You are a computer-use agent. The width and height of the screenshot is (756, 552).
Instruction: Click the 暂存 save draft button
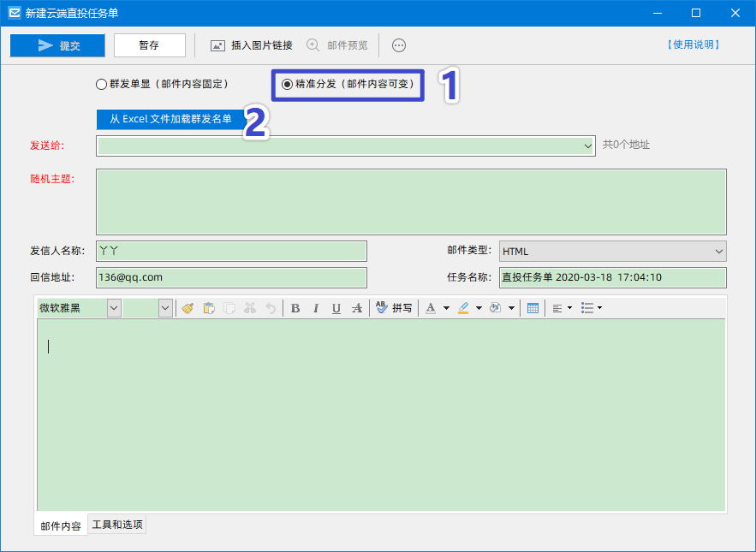[x=150, y=45]
